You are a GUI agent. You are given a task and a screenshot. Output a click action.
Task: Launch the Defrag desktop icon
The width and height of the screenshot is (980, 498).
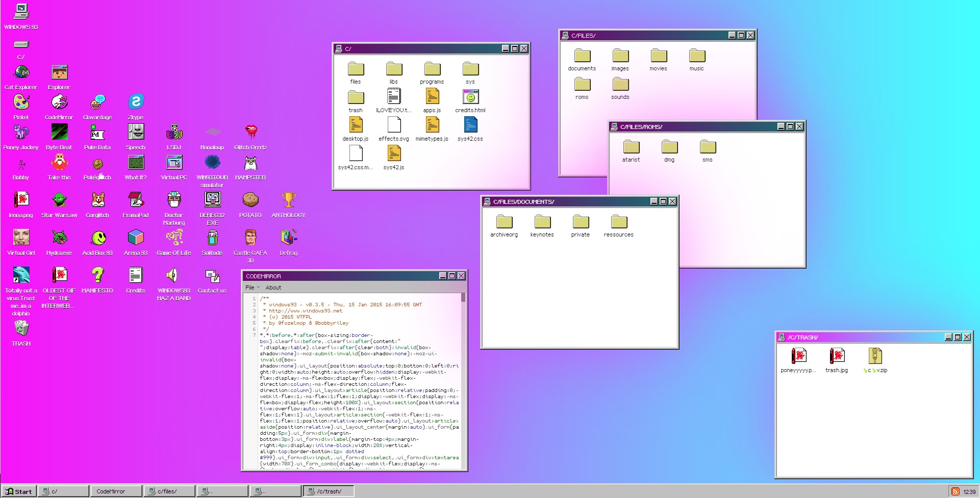[x=289, y=238]
